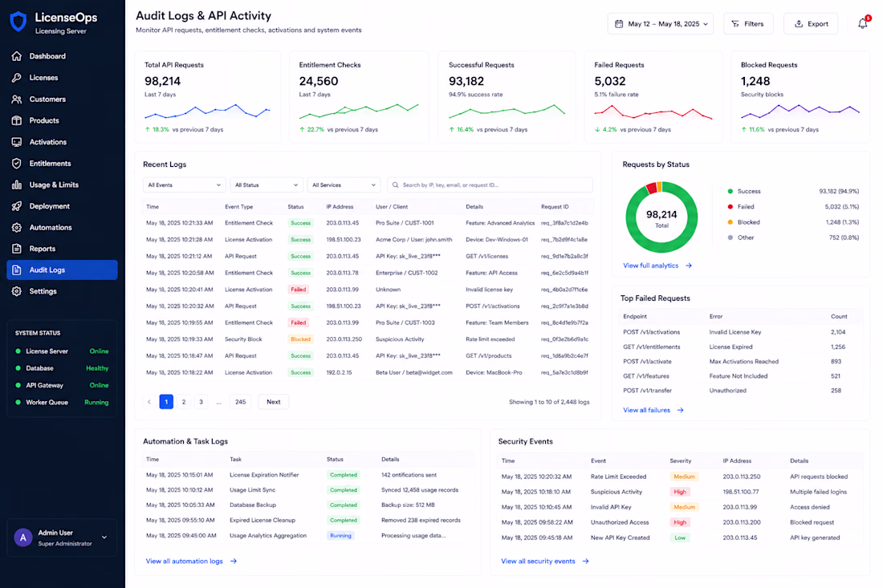Click Failed badge in the Unknown client row

[299, 290]
